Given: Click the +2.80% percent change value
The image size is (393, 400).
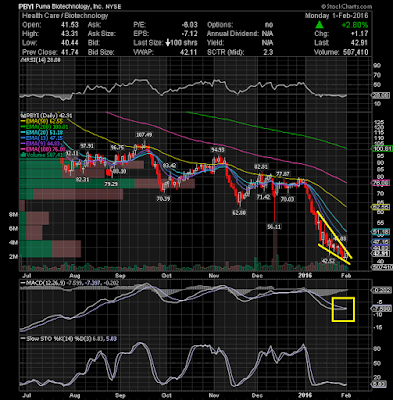Looking at the screenshot, I should coord(355,25).
